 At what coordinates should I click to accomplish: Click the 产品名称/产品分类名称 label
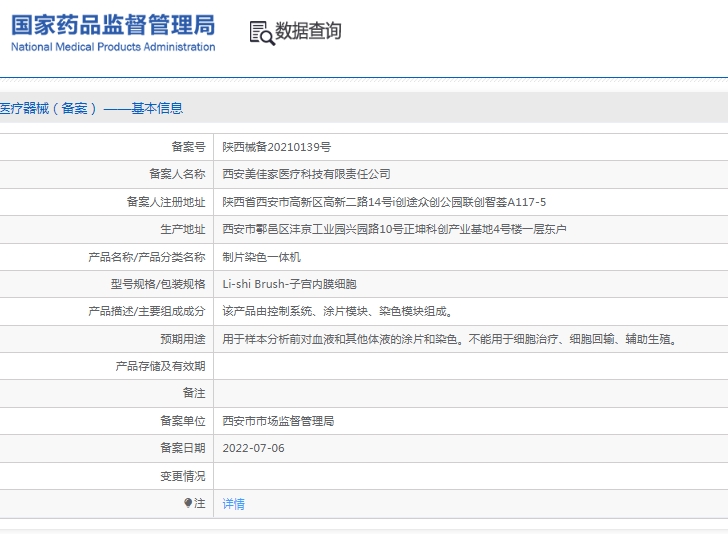pyautogui.click(x=147, y=257)
